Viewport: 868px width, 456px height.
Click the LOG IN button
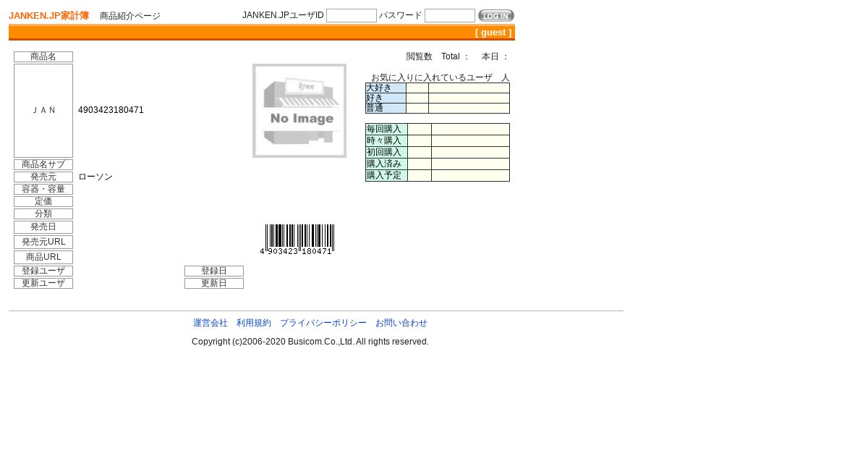click(x=496, y=16)
